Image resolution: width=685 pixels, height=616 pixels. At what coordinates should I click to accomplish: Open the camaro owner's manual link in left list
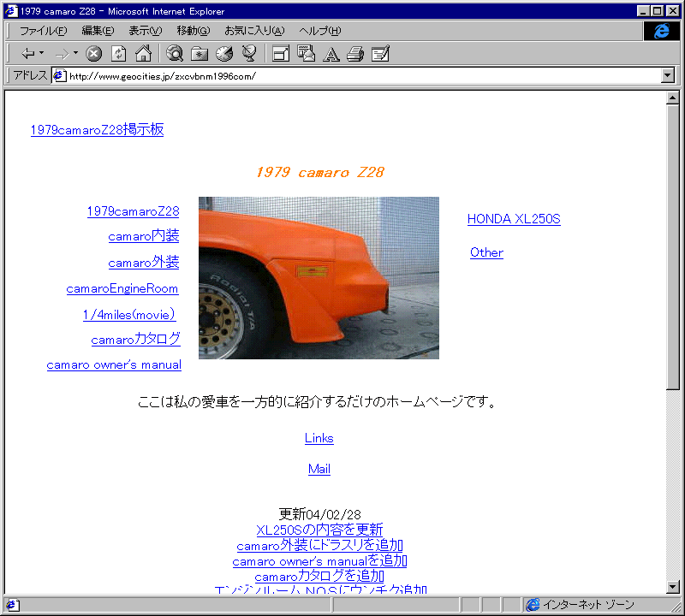click(x=114, y=365)
